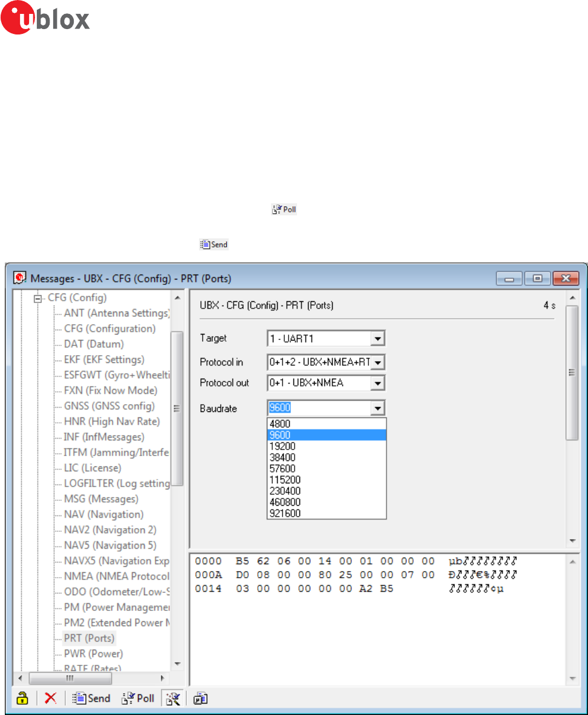This screenshot has width=588, height=715.
Task: Open the Protocol out dropdown
Action: [x=377, y=383]
